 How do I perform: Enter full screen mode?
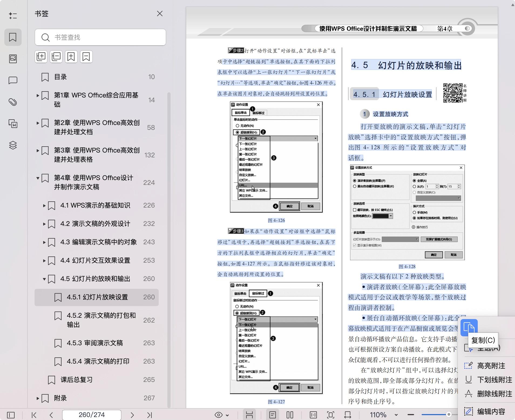pyautogui.click(x=331, y=415)
